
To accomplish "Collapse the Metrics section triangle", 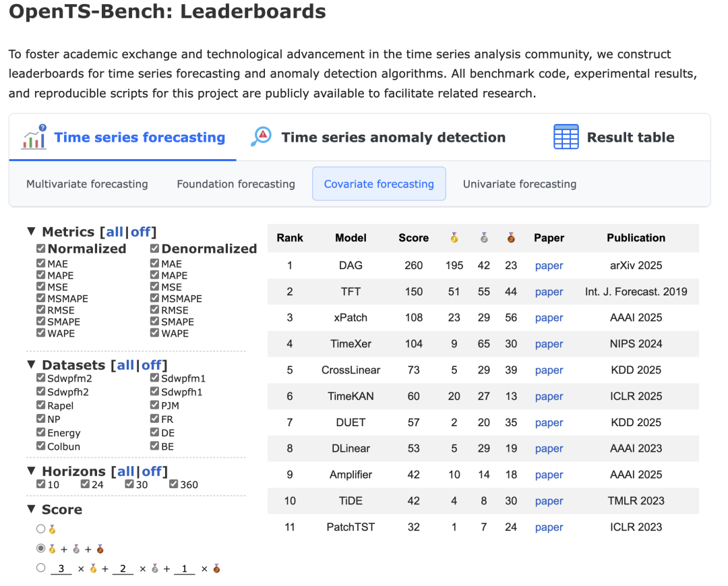I will pyautogui.click(x=32, y=231).
